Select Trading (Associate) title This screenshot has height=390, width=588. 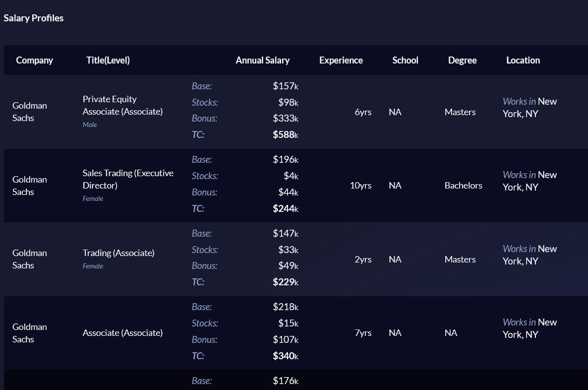coord(118,253)
